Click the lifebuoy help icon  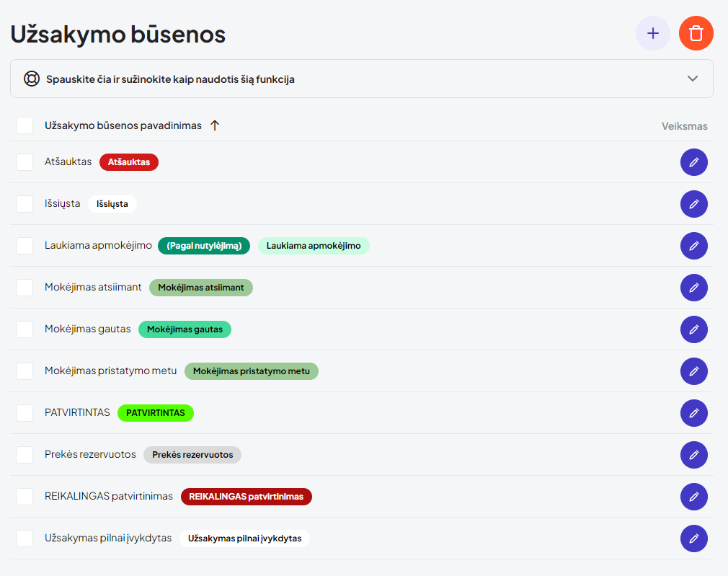click(x=32, y=79)
